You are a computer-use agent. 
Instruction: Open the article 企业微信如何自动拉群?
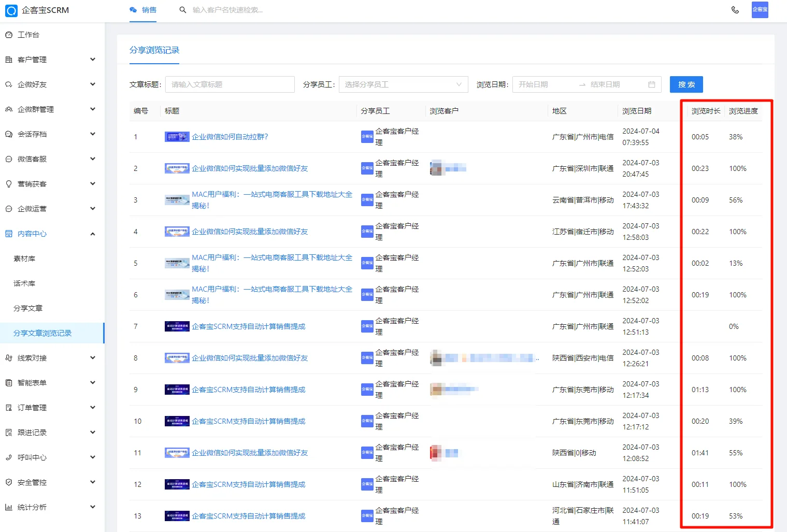point(230,137)
